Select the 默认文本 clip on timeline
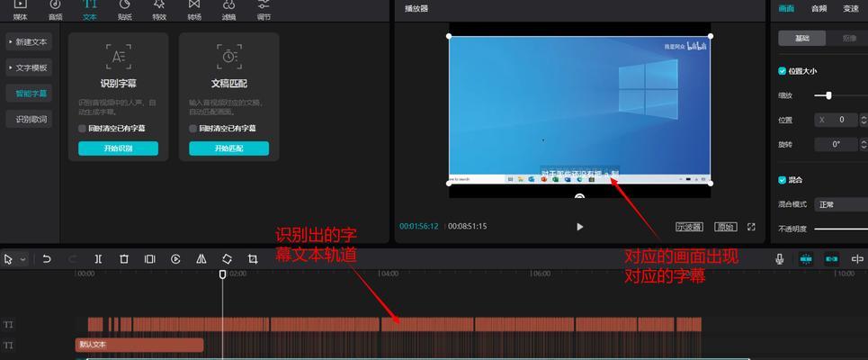 [139, 345]
